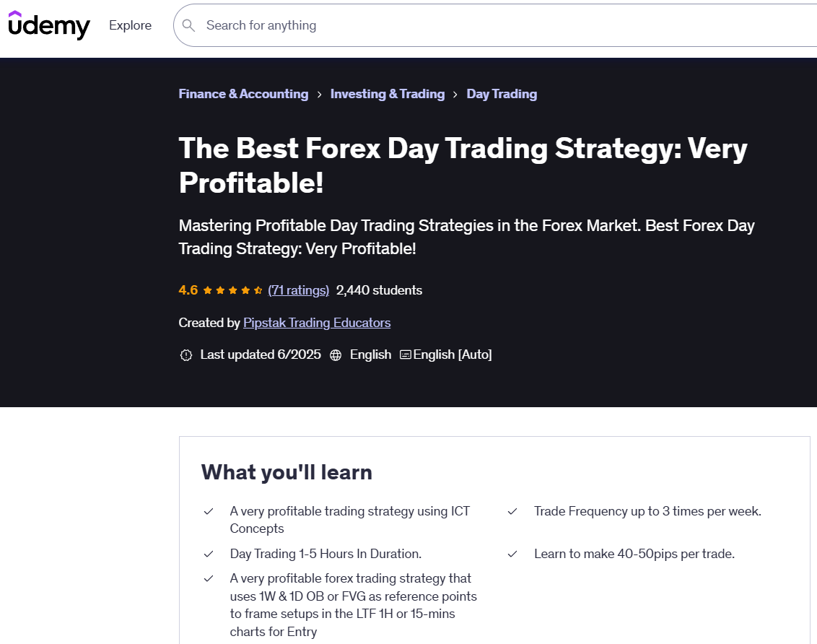Open Pipstak Trading Educators profile

click(x=317, y=323)
